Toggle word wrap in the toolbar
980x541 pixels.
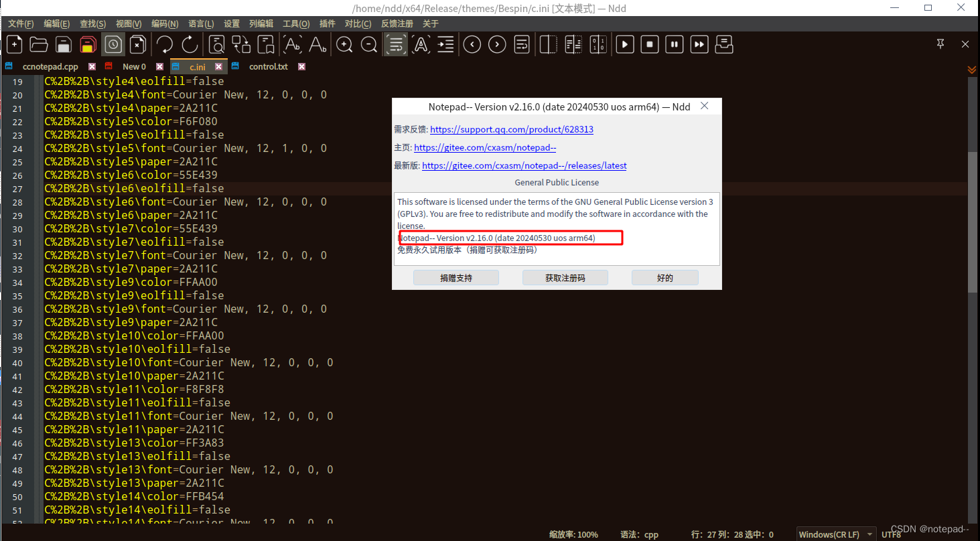395,44
